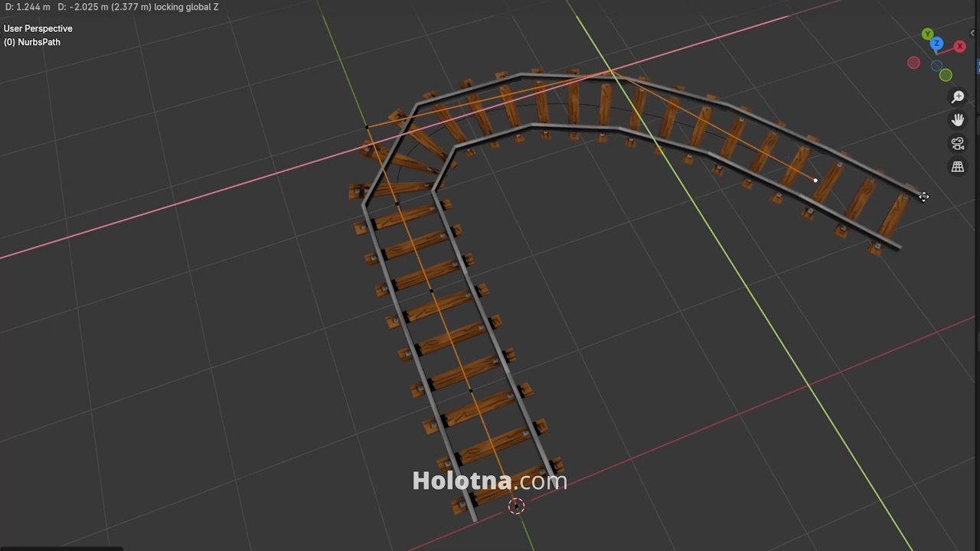This screenshot has height=551, width=980.
Task: Switch perspective/orthographic with the grid icon
Action: tap(958, 166)
